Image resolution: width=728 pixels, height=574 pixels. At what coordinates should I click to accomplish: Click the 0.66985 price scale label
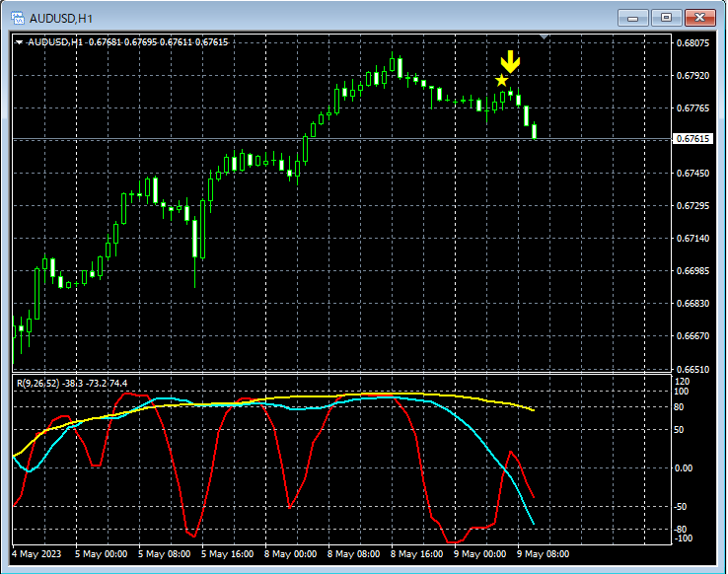pyautogui.click(x=692, y=270)
